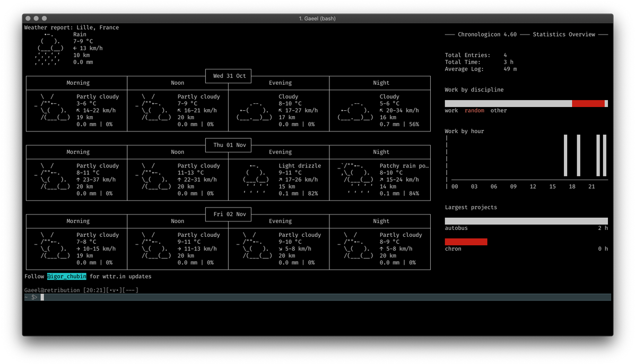Screen dimensions: 635x364
Task: Open the @igor_chubin link
Action: pyautogui.click(x=66, y=277)
